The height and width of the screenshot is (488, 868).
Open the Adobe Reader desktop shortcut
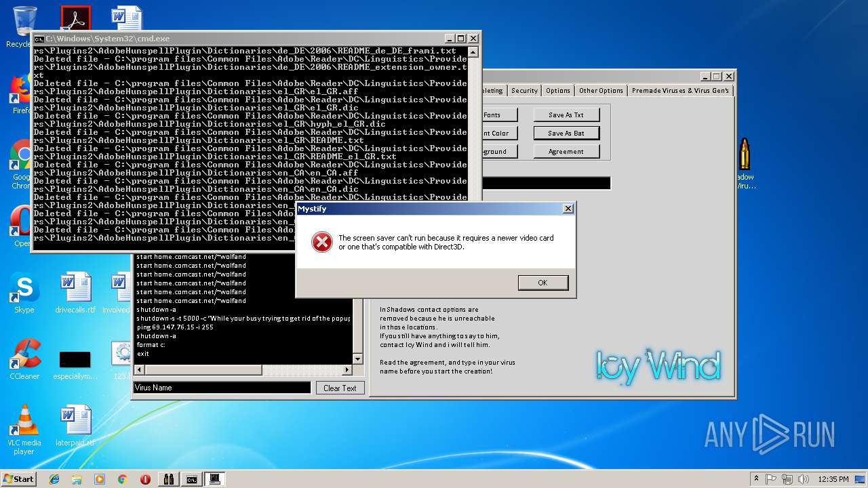click(x=75, y=18)
